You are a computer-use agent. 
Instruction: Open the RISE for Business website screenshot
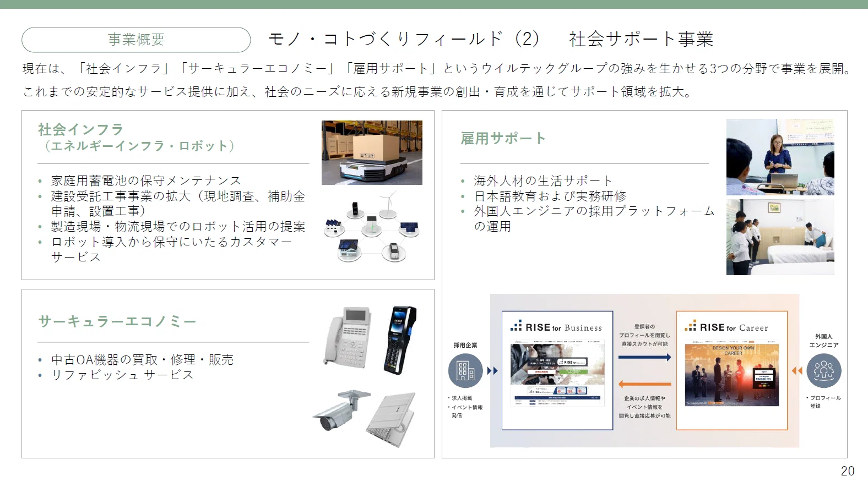point(557,374)
